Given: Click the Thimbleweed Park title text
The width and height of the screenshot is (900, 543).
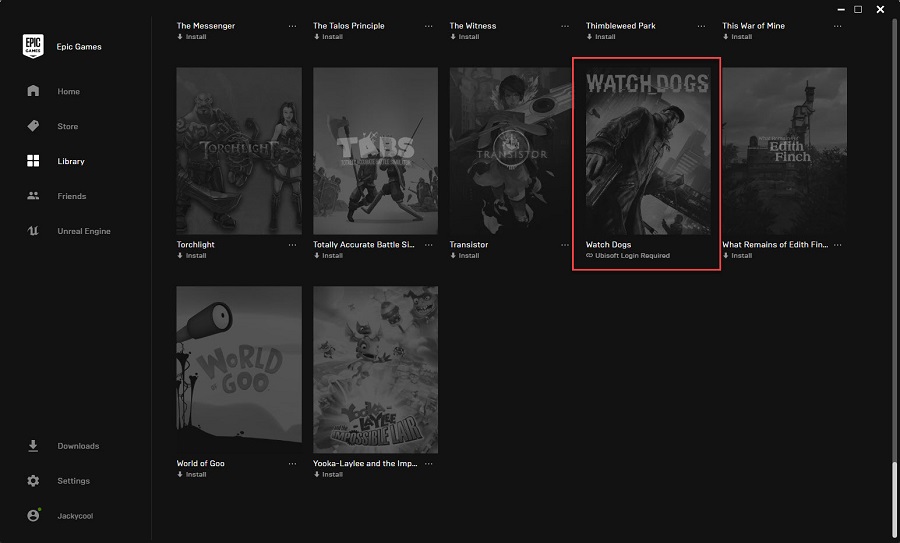Looking at the screenshot, I should (x=620, y=26).
